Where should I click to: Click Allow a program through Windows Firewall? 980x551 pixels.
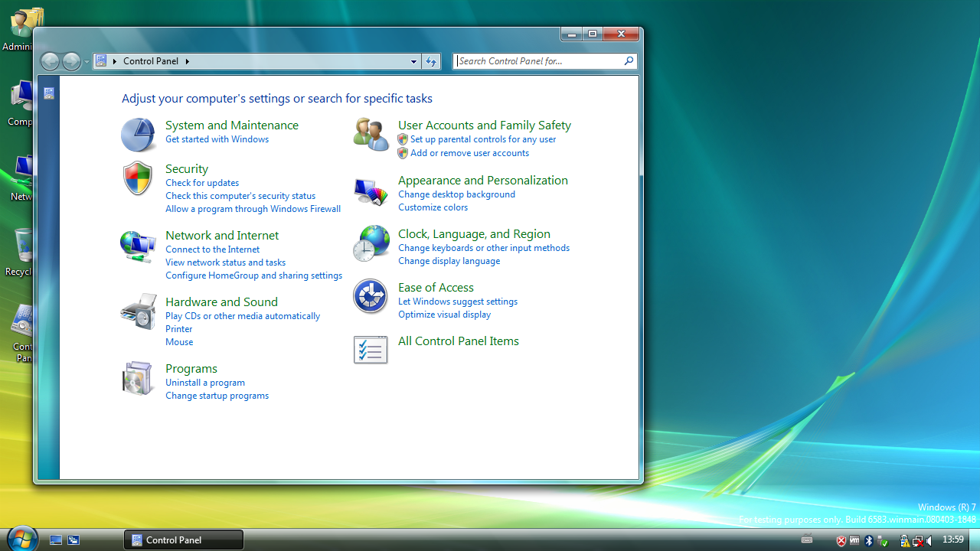click(x=253, y=209)
